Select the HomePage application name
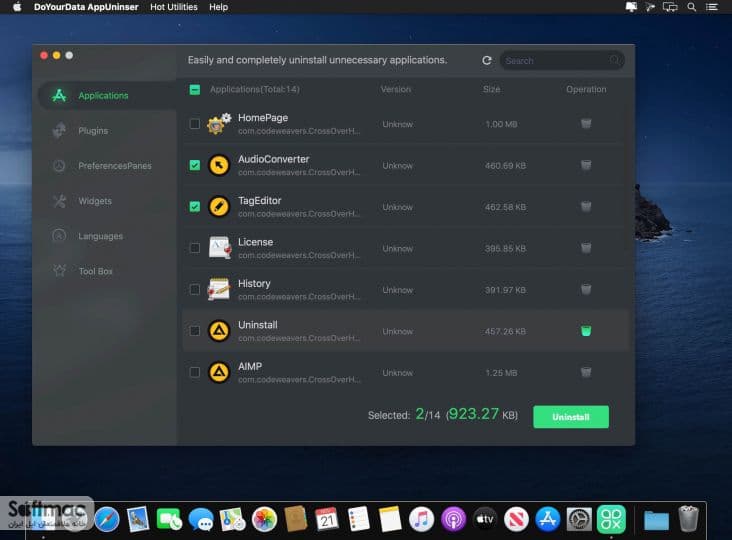The width and height of the screenshot is (732, 540). (263, 118)
